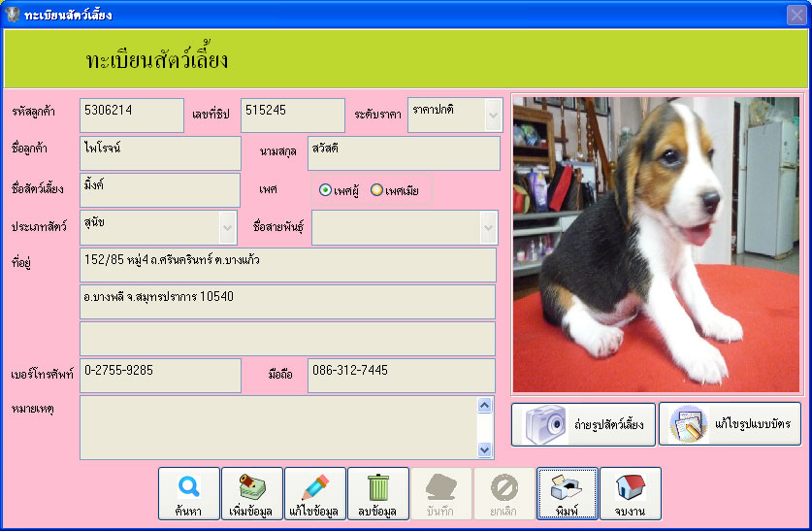812x531 pixels.
Task: Click the beagle puppy photo
Action: (x=656, y=245)
